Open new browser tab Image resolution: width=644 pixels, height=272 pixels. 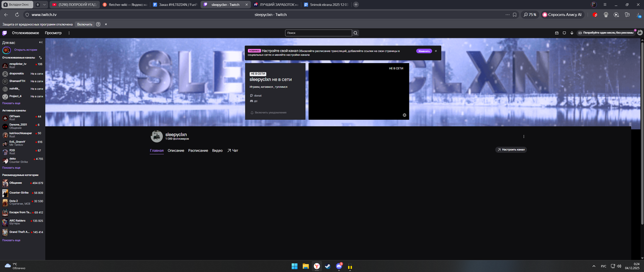click(x=356, y=5)
